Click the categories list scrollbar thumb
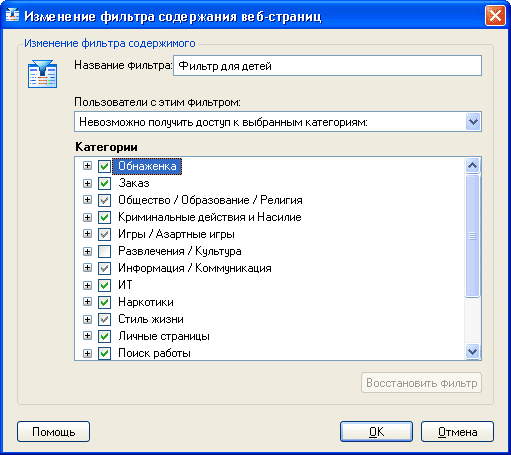This screenshot has height=455, width=511. tap(473, 235)
